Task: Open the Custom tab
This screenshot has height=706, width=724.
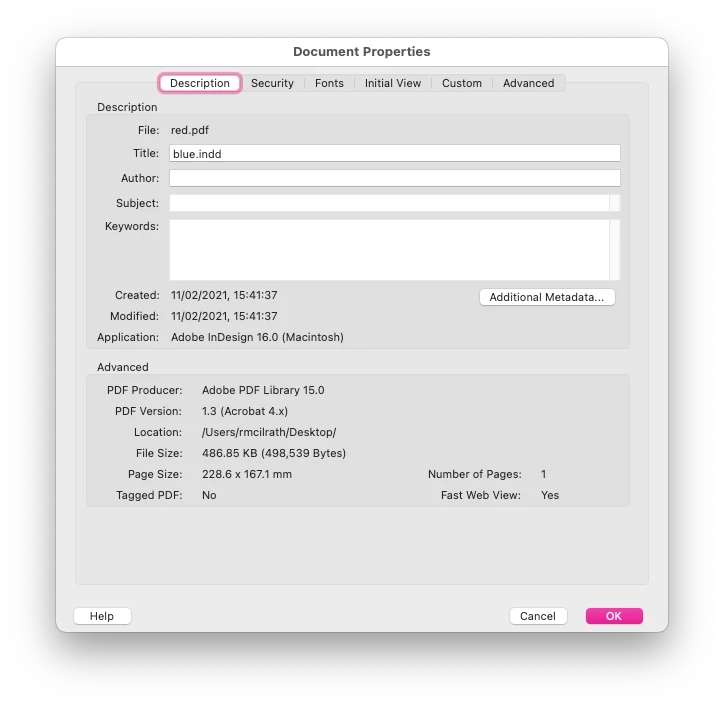Action: (461, 83)
